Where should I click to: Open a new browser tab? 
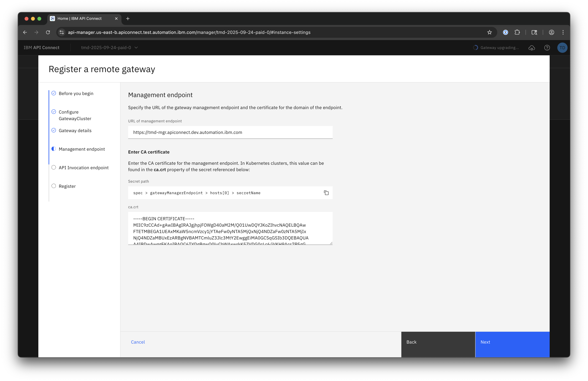click(x=128, y=19)
